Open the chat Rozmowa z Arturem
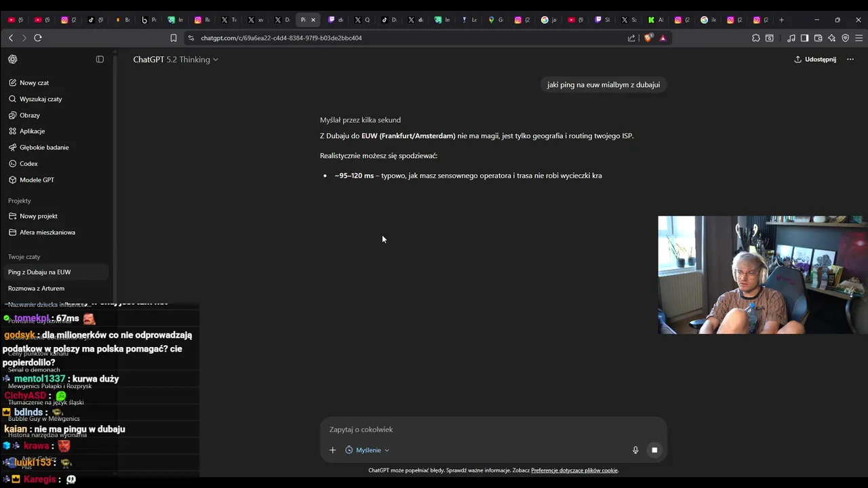Image resolution: width=868 pixels, height=488 pixels. point(36,289)
